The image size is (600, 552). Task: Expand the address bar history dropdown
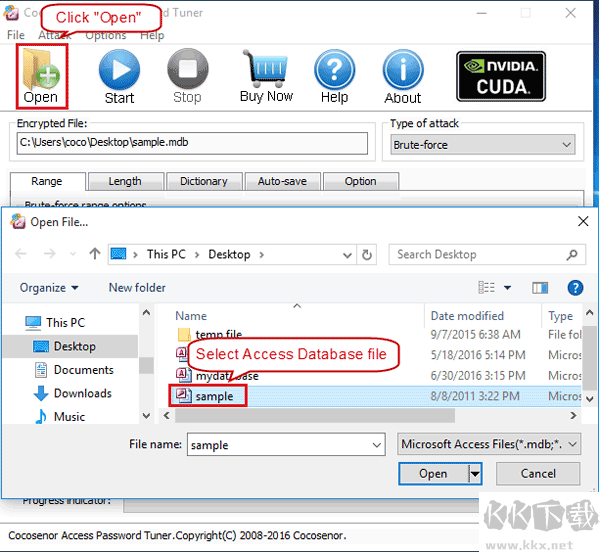347,255
